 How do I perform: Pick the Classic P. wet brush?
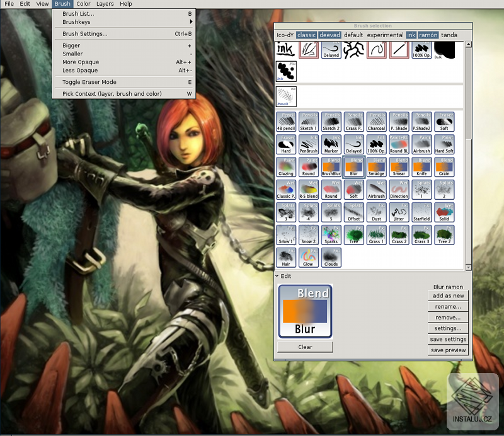point(286,190)
